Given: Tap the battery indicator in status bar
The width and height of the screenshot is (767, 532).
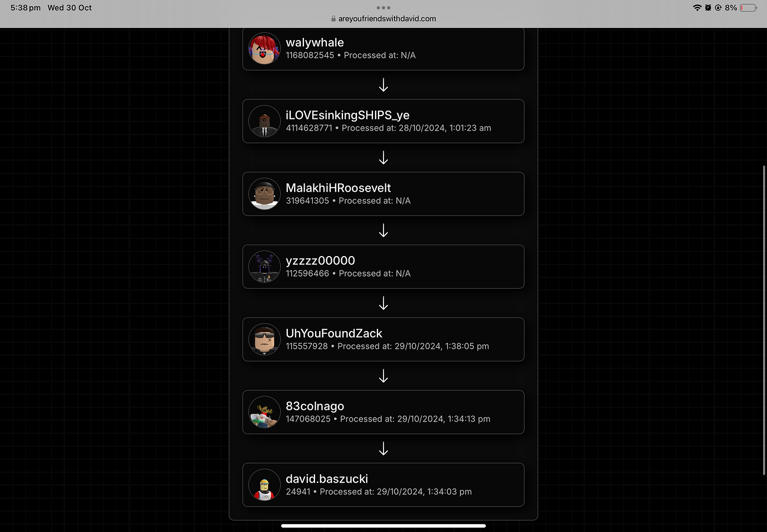Looking at the screenshot, I should (748, 8).
